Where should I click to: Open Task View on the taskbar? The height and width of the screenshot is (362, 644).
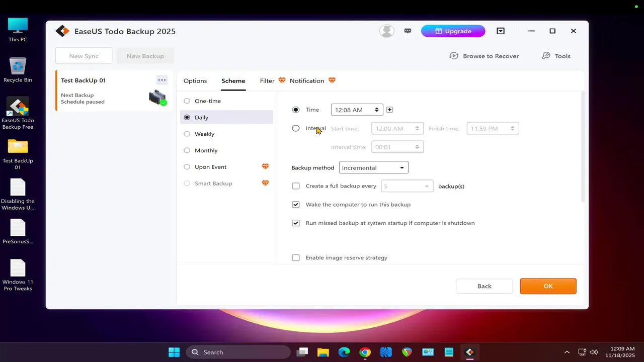click(x=302, y=352)
